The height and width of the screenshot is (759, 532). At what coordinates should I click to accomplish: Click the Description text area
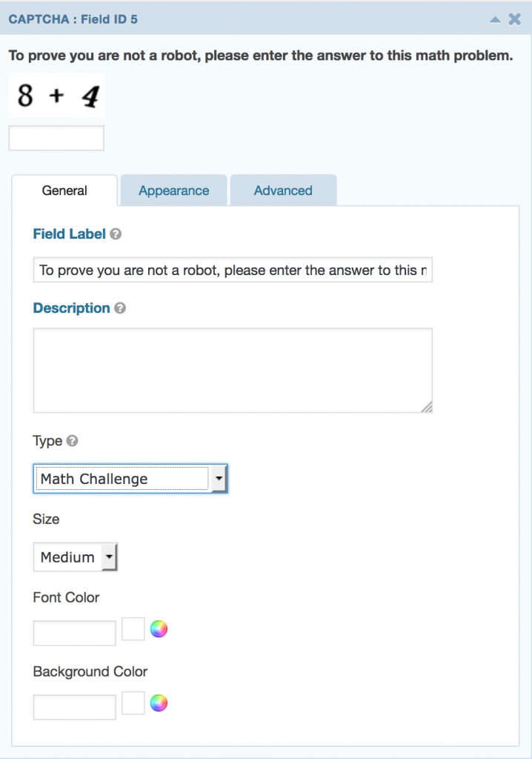(x=232, y=369)
